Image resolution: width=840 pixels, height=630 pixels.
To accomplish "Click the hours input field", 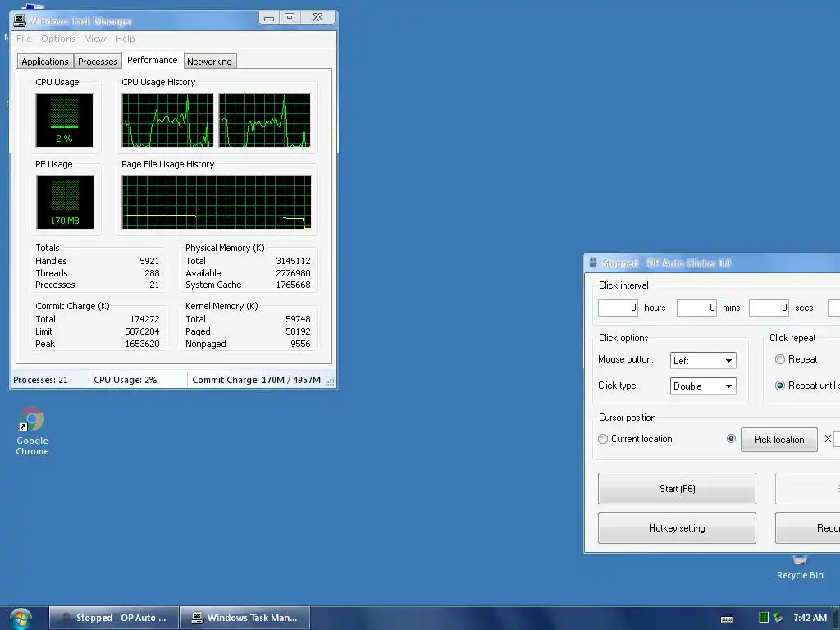I will [x=619, y=308].
